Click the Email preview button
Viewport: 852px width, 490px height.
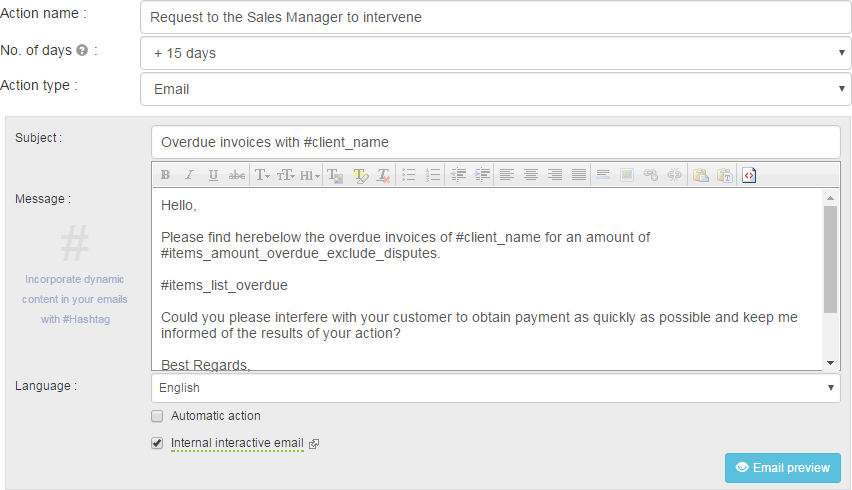tap(782, 467)
